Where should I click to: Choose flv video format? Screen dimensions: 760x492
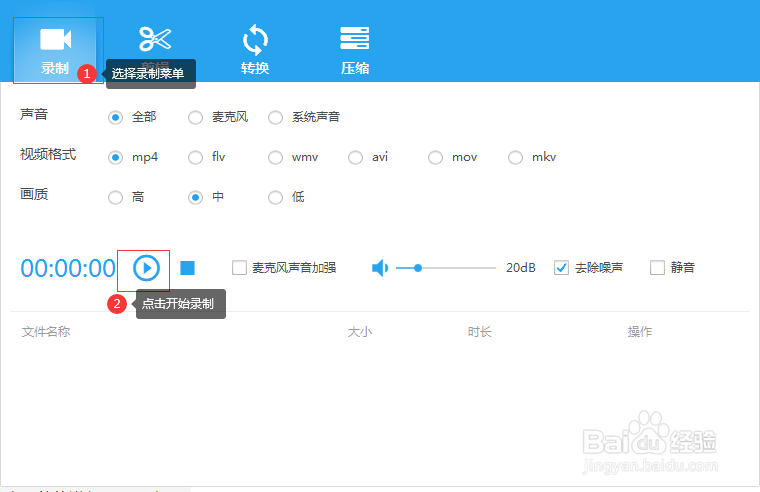point(195,158)
